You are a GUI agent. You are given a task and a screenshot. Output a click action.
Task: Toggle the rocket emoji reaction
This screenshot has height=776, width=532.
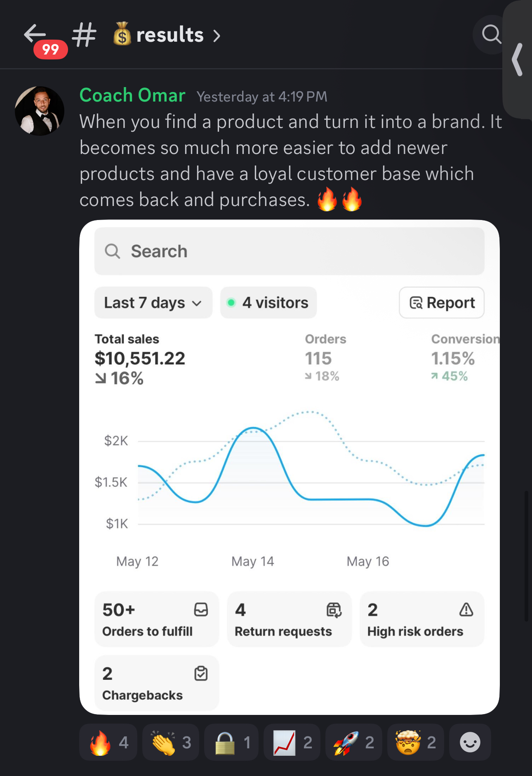click(x=353, y=742)
